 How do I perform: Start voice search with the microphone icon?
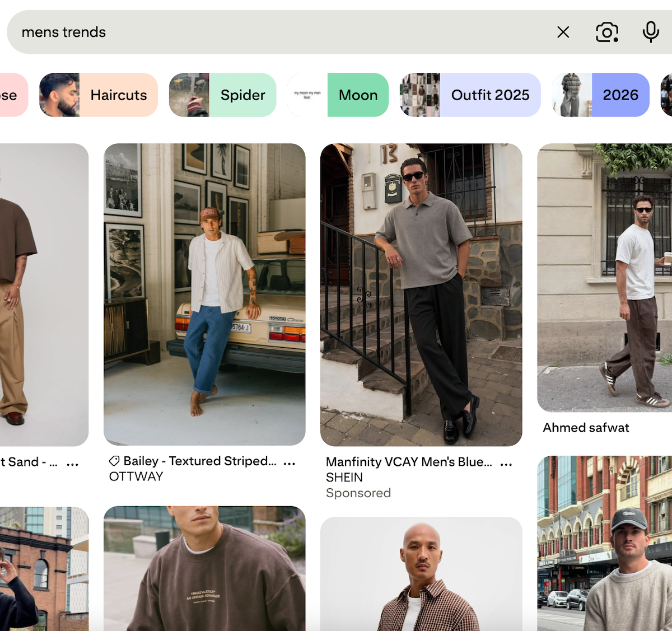coord(651,32)
